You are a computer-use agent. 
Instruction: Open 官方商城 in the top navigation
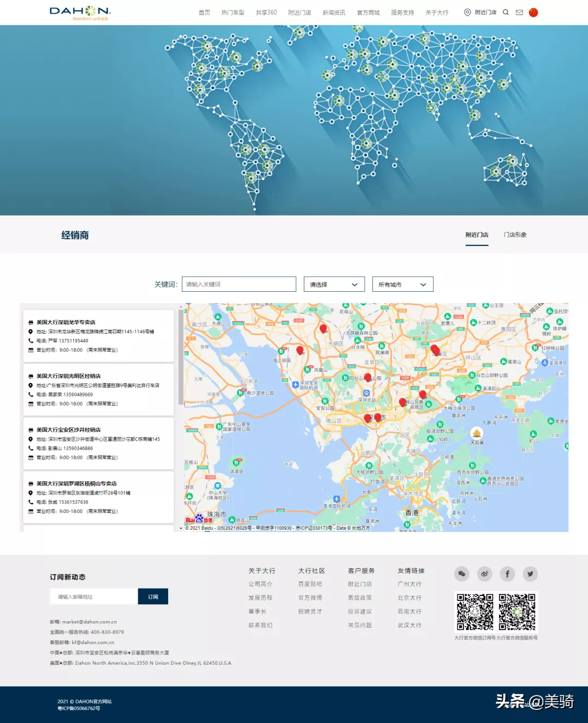click(368, 13)
